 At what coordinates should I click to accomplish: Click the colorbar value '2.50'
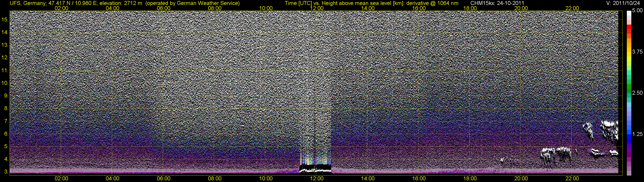tap(637, 93)
